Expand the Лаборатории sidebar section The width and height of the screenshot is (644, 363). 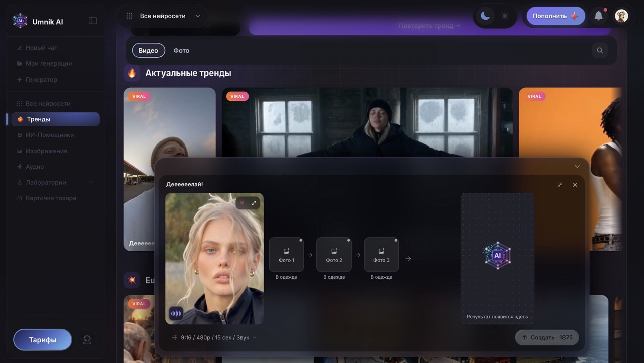[x=55, y=182]
